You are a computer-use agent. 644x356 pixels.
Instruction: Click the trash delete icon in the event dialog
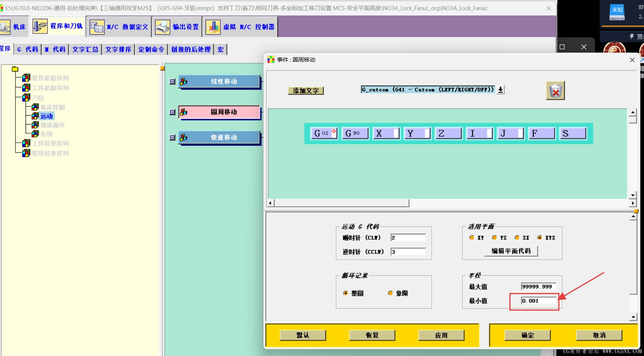coord(555,90)
